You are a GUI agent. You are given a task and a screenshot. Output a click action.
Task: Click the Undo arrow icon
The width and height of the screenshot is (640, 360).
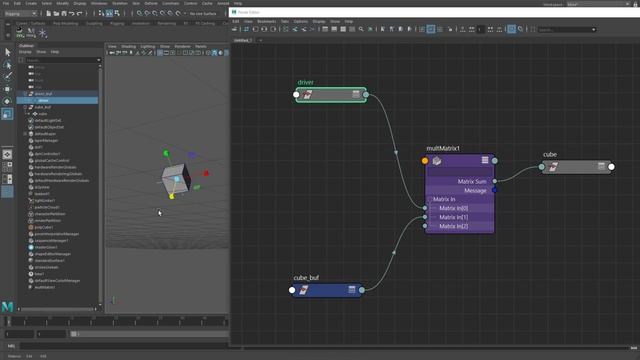71,13
